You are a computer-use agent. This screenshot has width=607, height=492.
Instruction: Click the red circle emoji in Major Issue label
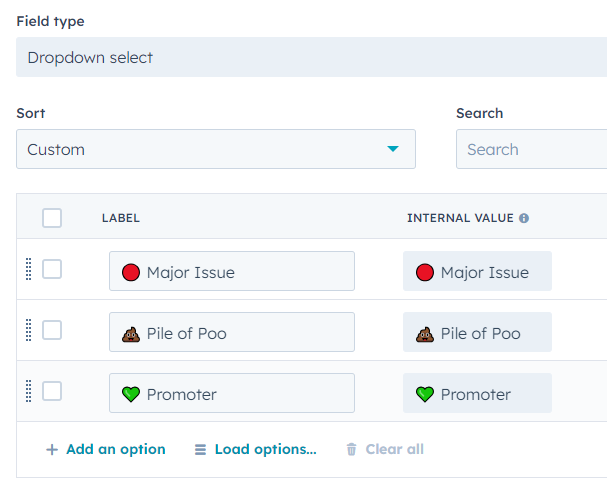point(130,272)
